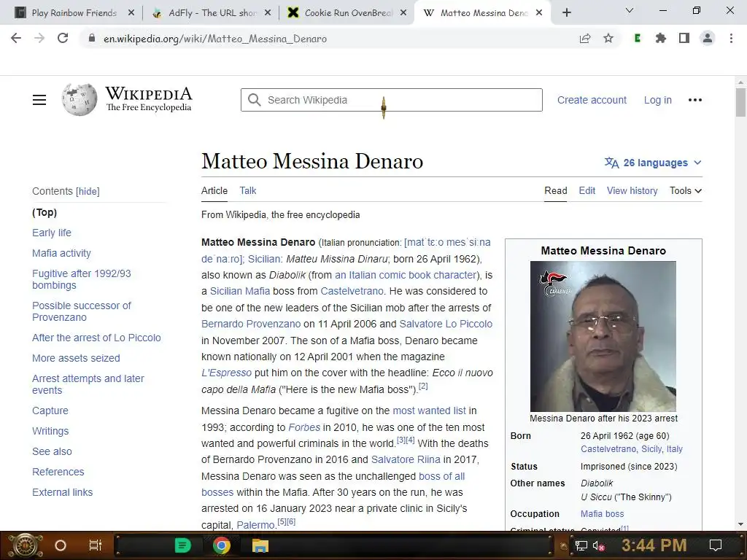The width and height of the screenshot is (747, 560).
Task: Open the notification center icon
Action: (x=716, y=545)
